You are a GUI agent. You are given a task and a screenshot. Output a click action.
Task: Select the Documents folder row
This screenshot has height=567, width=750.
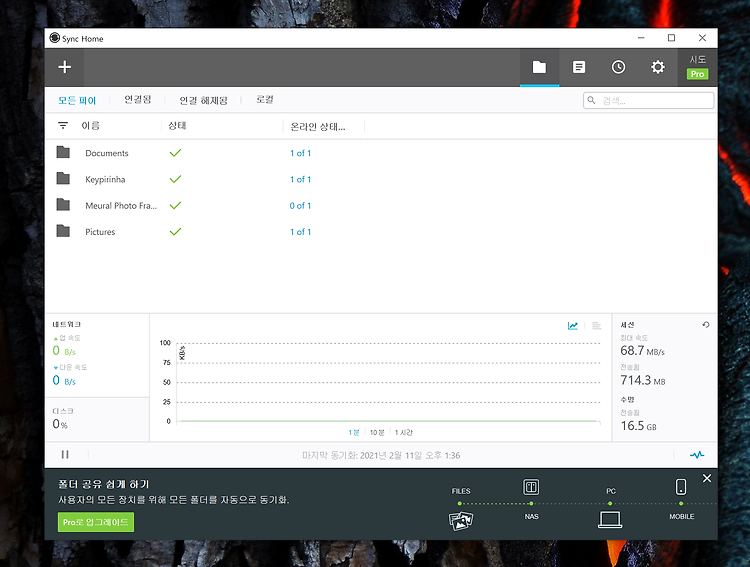click(x=381, y=153)
